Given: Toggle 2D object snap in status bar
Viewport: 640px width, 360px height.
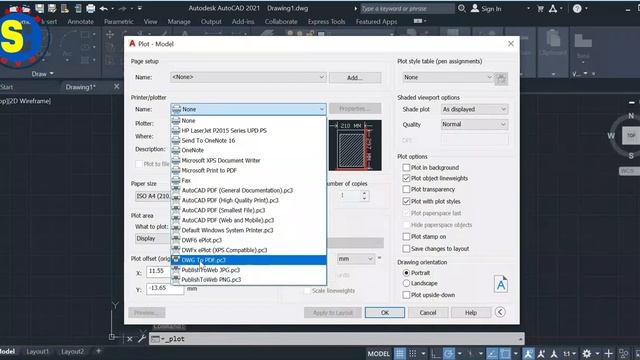Looking at the screenshot, I should 505,353.
